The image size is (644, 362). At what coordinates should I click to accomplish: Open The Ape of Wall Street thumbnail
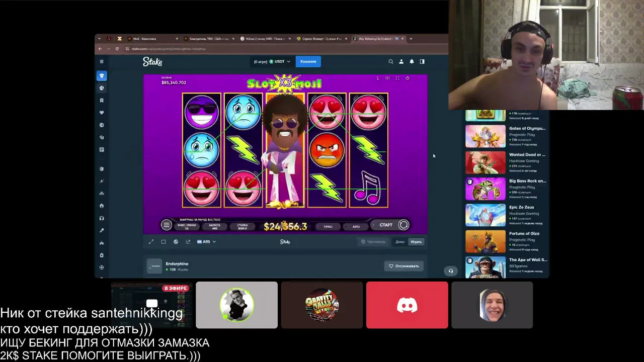tap(486, 267)
